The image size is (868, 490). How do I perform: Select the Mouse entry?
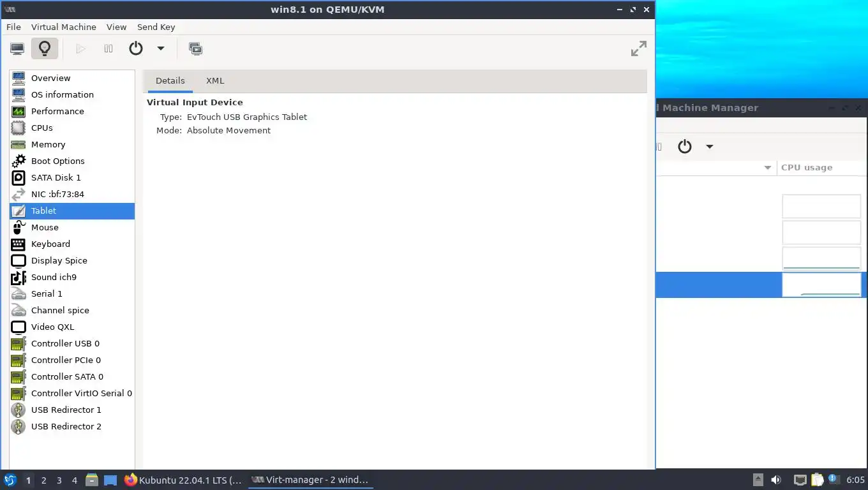[x=72, y=227]
